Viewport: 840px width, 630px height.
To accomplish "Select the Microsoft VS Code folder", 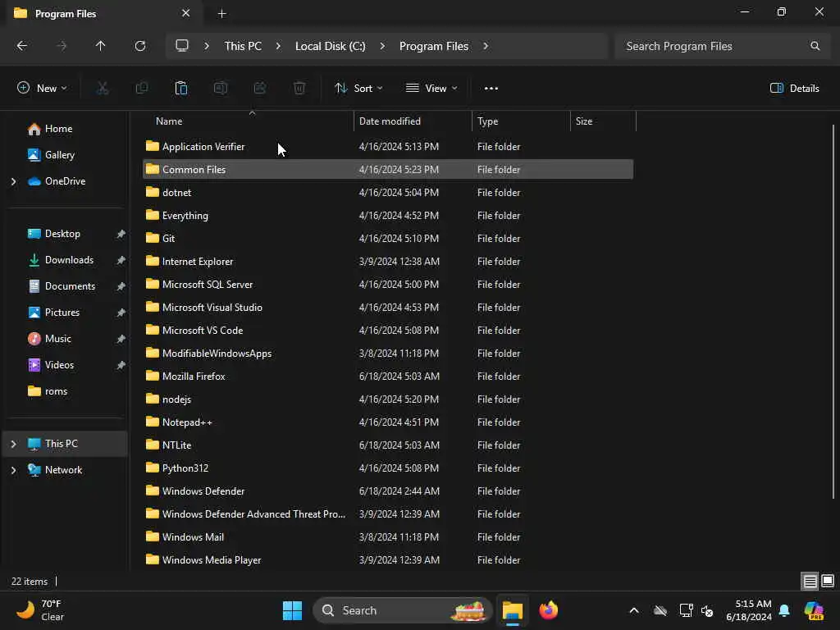I will (388, 331).
